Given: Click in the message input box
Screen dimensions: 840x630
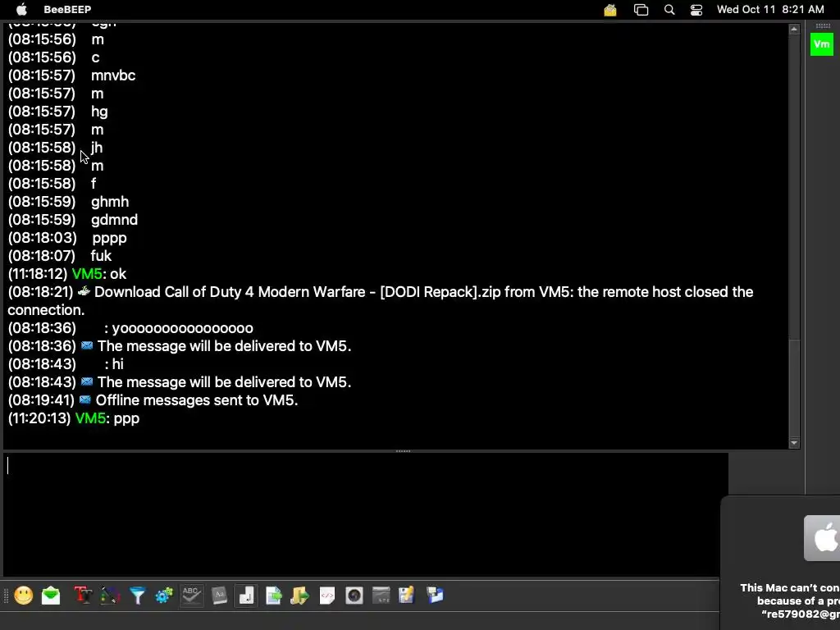Looking at the screenshot, I should coord(365,514).
